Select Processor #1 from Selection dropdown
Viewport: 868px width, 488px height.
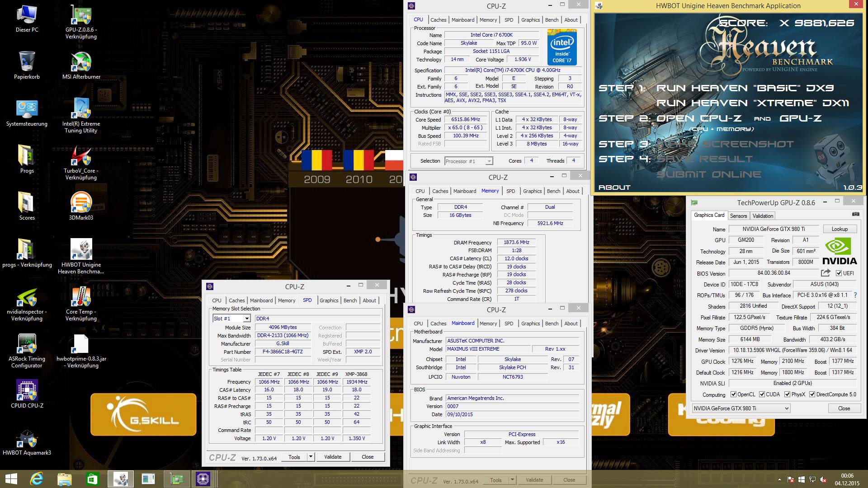[x=468, y=160]
